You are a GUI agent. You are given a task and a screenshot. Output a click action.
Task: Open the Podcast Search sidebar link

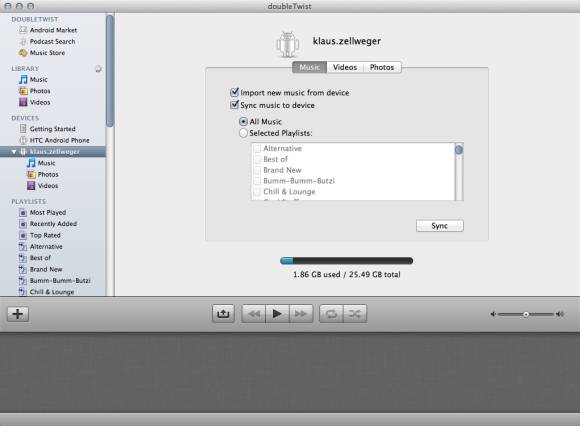[47, 41]
